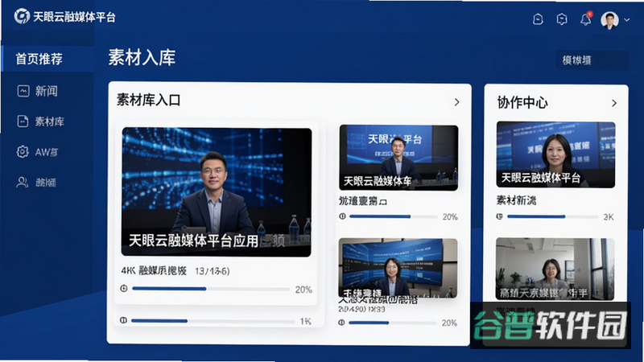
Task: Click the search field at top right
Action: click(x=592, y=60)
